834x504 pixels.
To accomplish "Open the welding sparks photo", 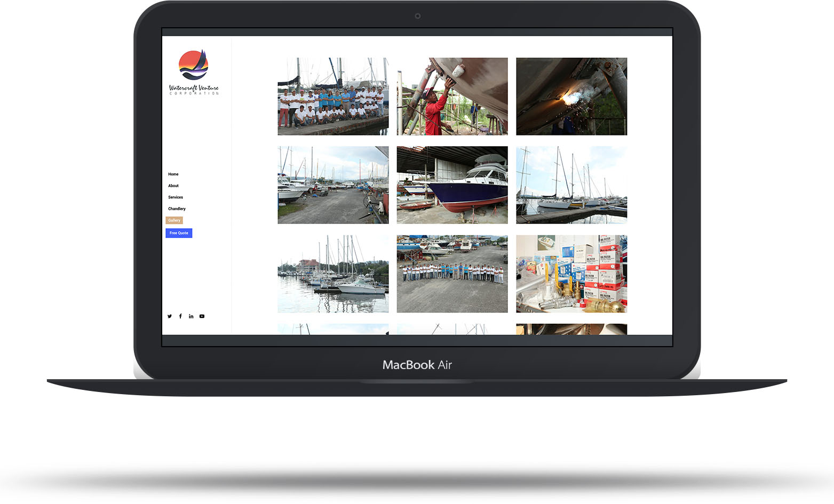I will (x=571, y=97).
